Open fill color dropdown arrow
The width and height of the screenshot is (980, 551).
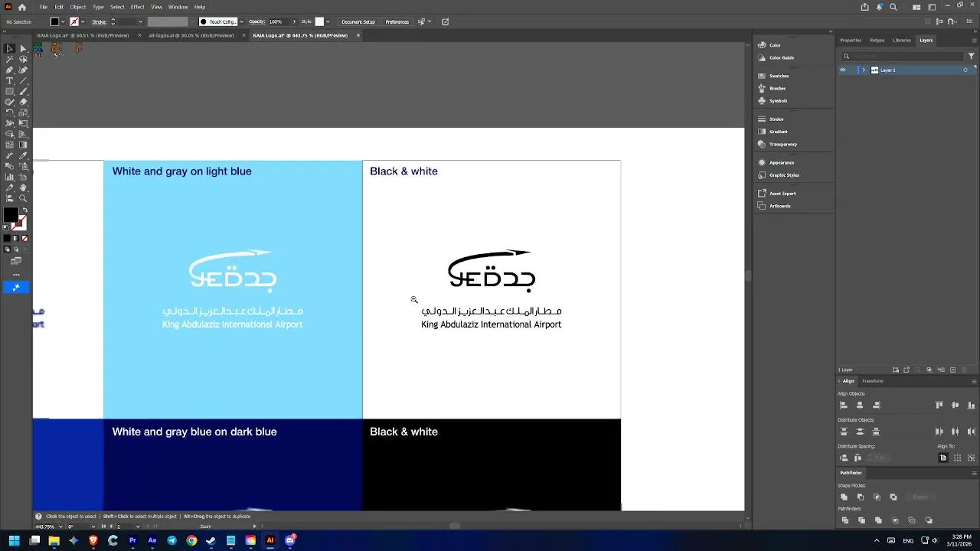pos(64,21)
